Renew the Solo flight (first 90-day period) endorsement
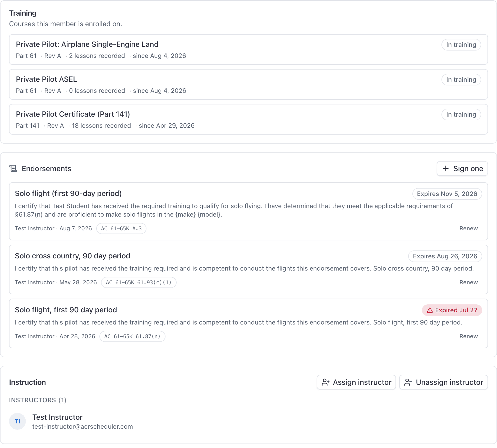 [468, 228]
